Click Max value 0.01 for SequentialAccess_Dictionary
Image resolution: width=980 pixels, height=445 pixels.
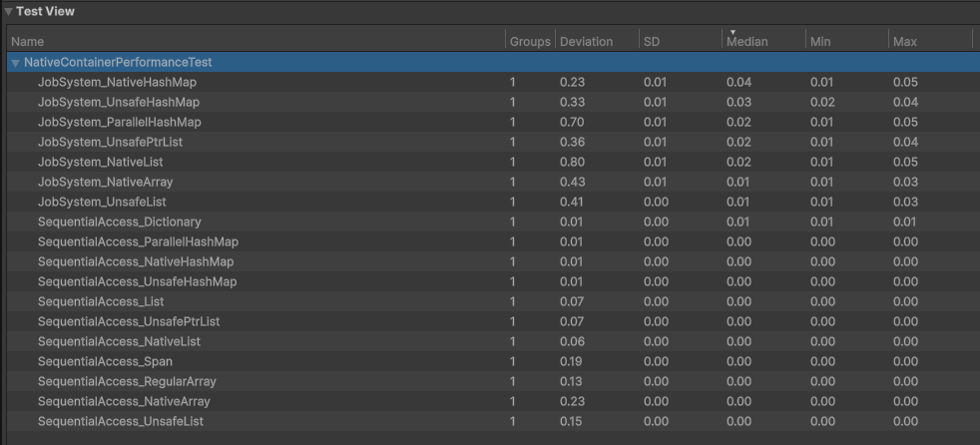pyautogui.click(x=904, y=222)
